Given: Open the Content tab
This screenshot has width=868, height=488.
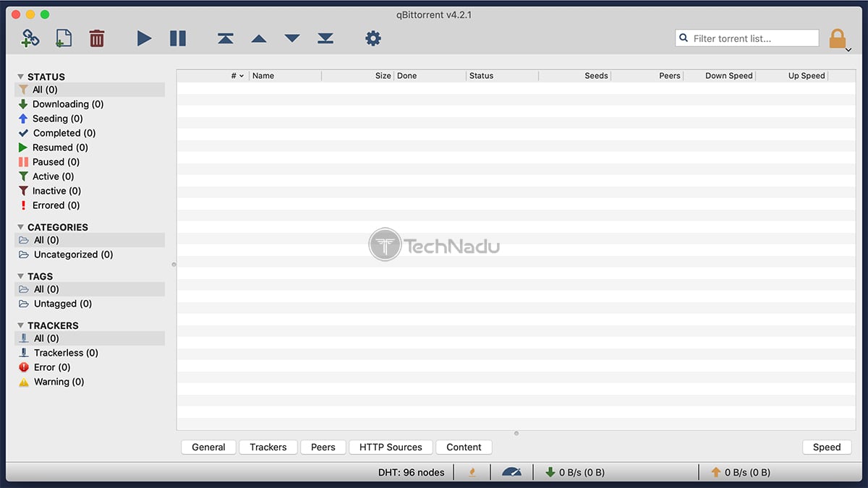Looking at the screenshot, I should click(464, 448).
